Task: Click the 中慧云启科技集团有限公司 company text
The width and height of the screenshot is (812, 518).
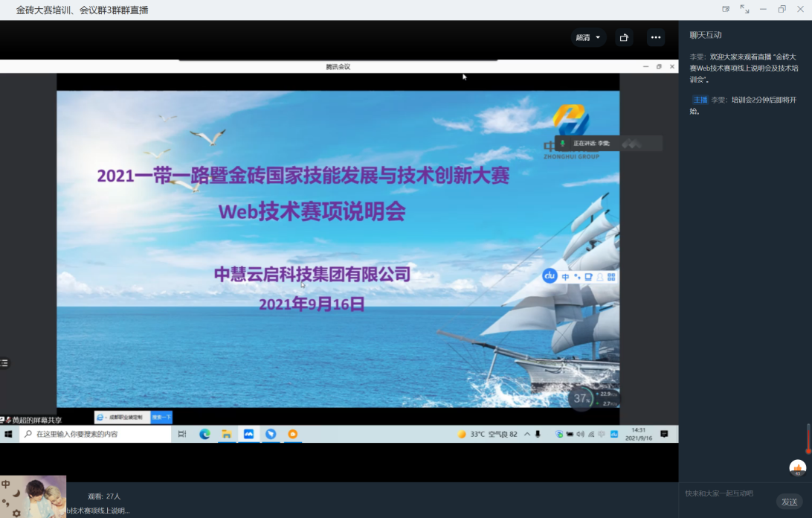Action: coord(312,274)
